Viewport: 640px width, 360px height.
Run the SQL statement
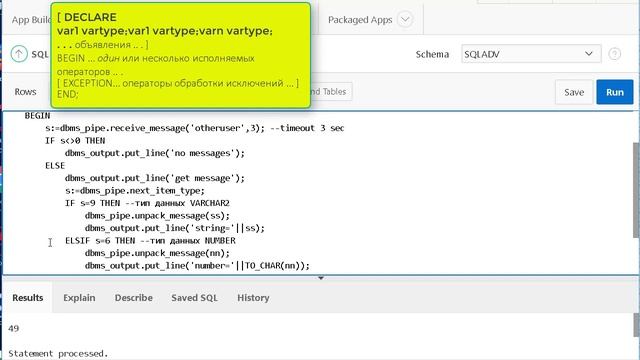coord(615,92)
